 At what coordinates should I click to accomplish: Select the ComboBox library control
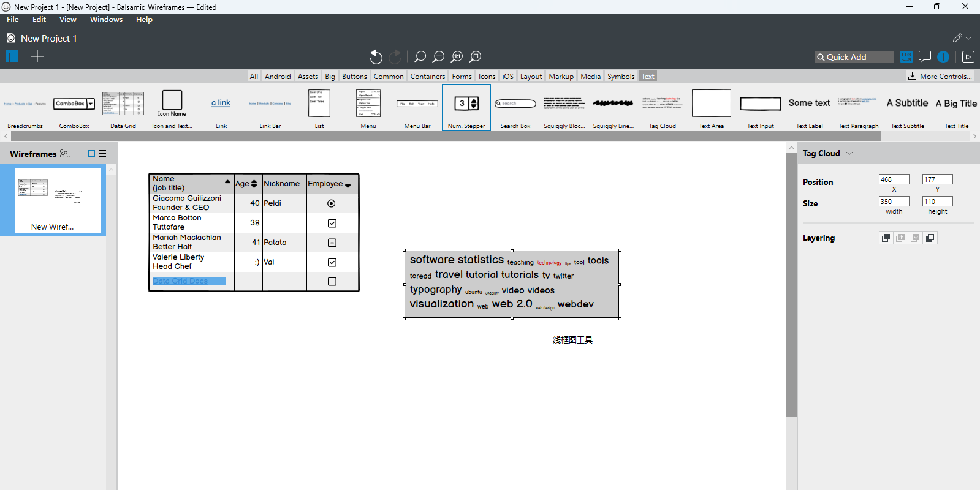coord(74,108)
